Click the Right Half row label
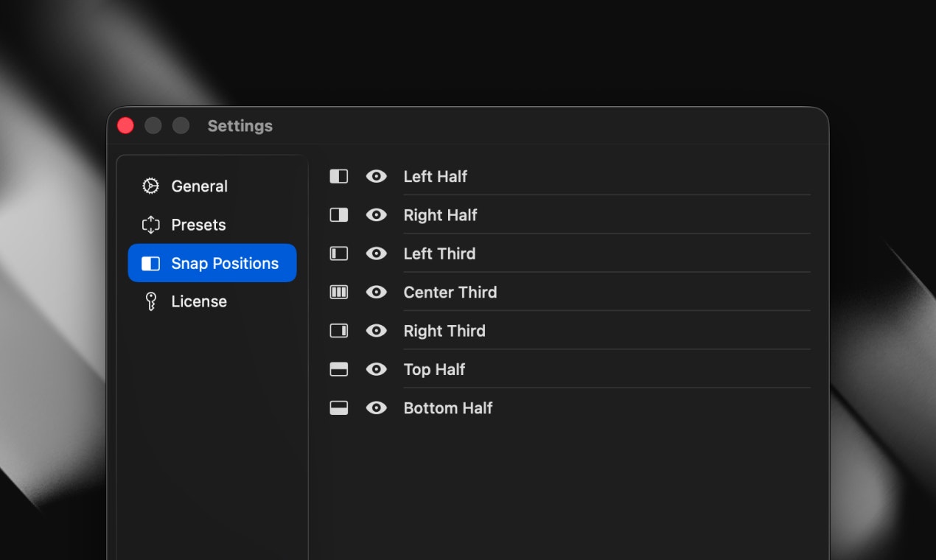 (x=440, y=214)
